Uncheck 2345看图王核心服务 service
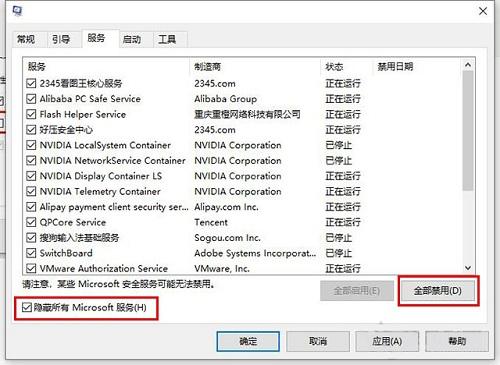The width and height of the screenshot is (500, 365). (31, 83)
